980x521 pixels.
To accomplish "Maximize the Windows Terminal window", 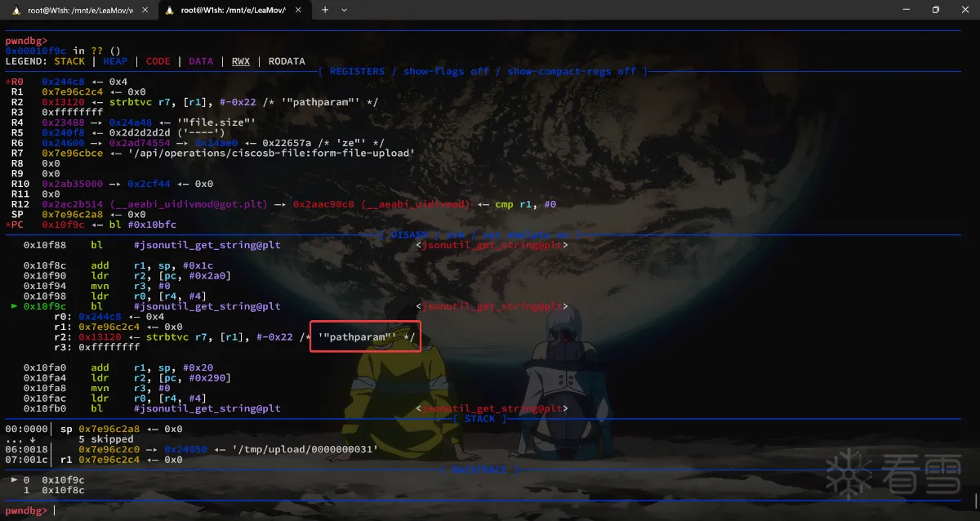I will (935, 10).
